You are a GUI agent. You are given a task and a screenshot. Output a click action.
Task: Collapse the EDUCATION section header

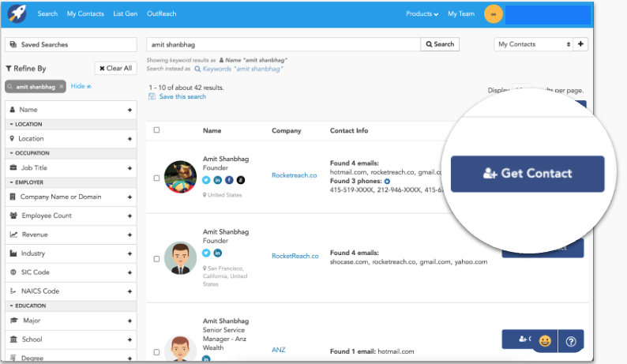pyautogui.click(x=71, y=306)
